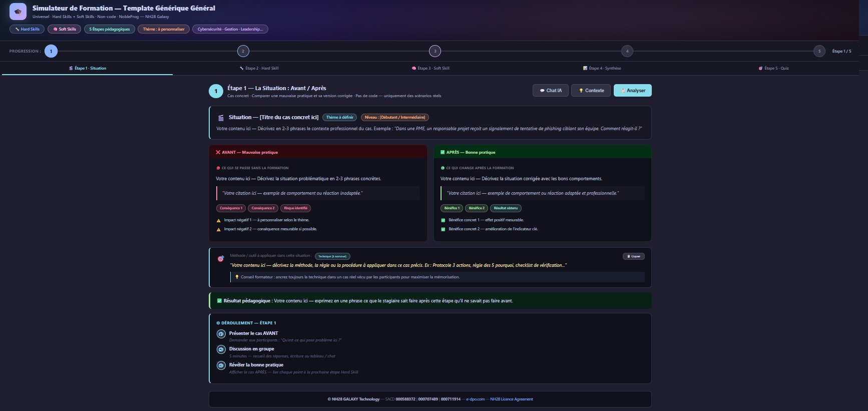Click the Discussion en groupe text
This screenshot has height=411, width=868.
[251, 349]
